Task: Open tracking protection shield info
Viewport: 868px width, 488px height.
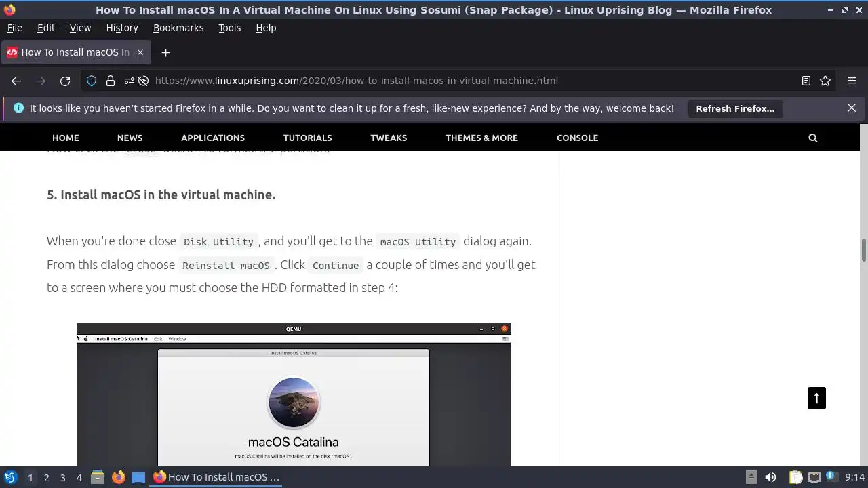Action: [92, 81]
